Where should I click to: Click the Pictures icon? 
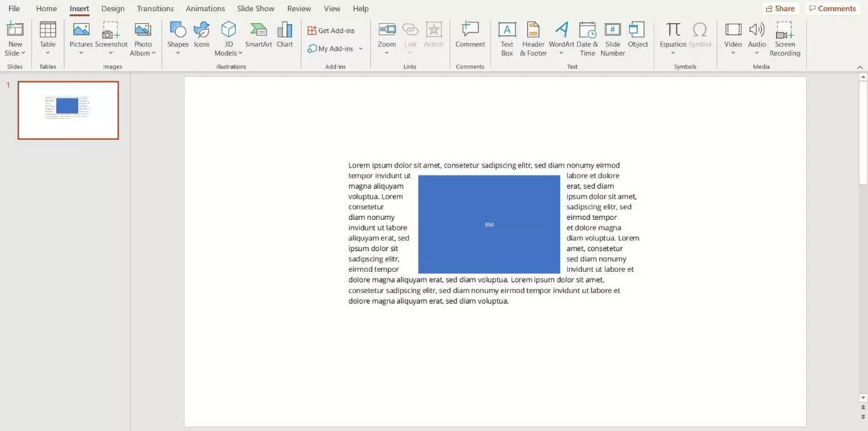coord(81,30)
